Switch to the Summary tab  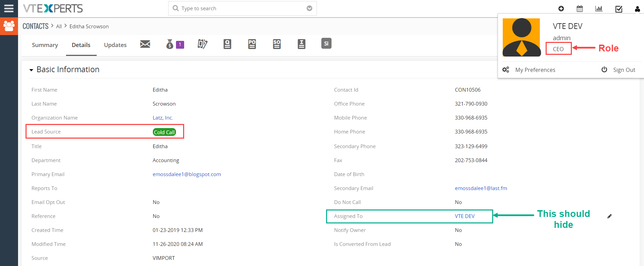pos(45,45)
